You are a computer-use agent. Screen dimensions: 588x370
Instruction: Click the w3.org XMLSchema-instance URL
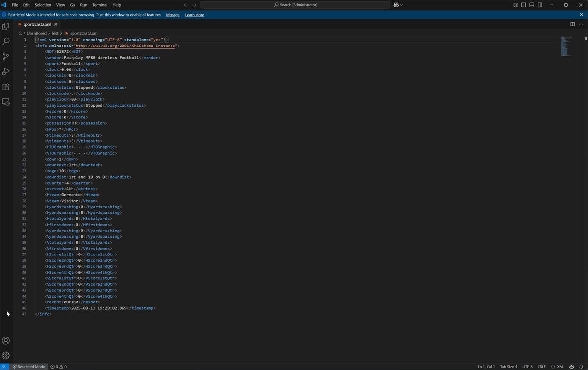[x=125, y=46]
